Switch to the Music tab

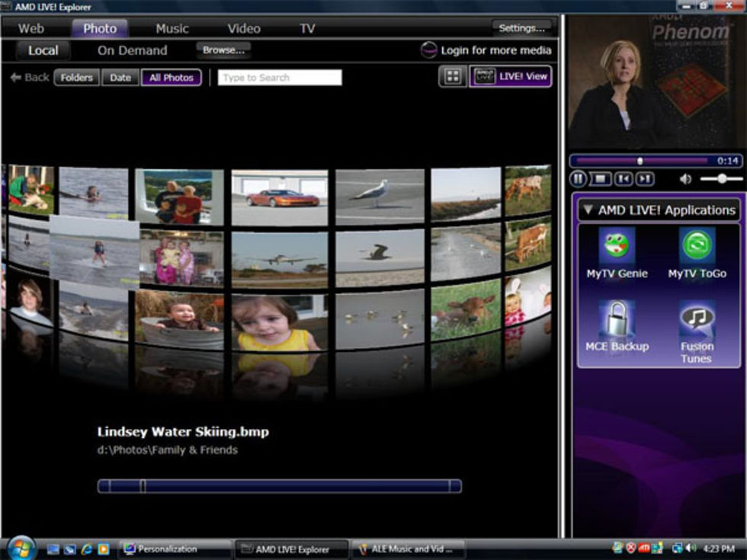click(172, 28)
